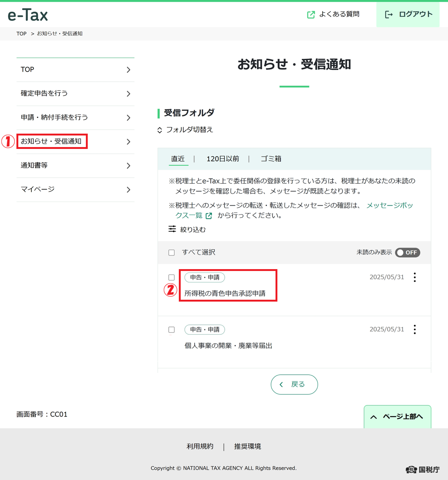448x480 pixels.
Task: Open kebab menu for 所得税の青色申告承認申請
Action: (415, 277)
